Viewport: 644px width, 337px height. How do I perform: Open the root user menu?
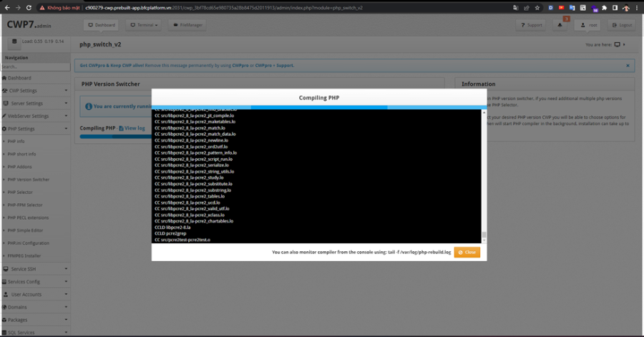589,25
